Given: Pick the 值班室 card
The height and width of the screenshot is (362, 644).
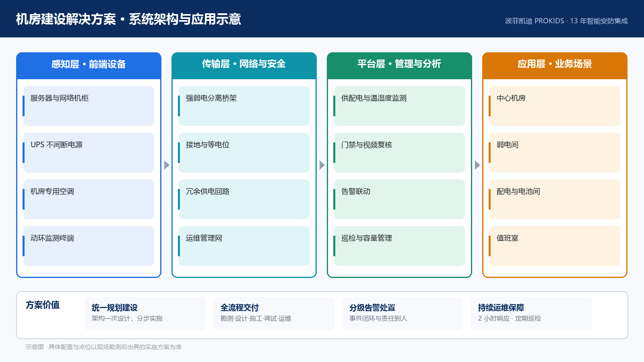Looking at the screenshot, I should tap(555, 246).
